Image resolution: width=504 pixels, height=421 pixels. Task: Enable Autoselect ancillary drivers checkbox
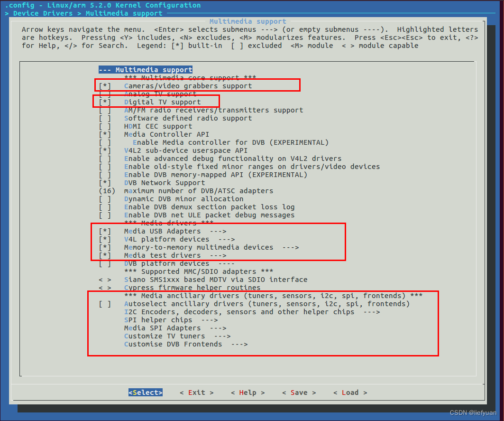[105, 304]
